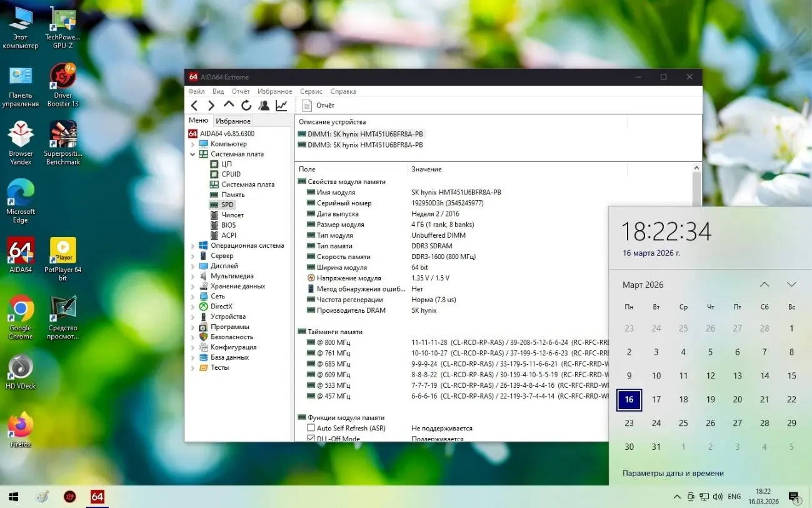Image resolution: width=812 pixels, height=508 pixels.
Task: Open AIDA64 from the Windows taskbar
Action: (97, 496)
